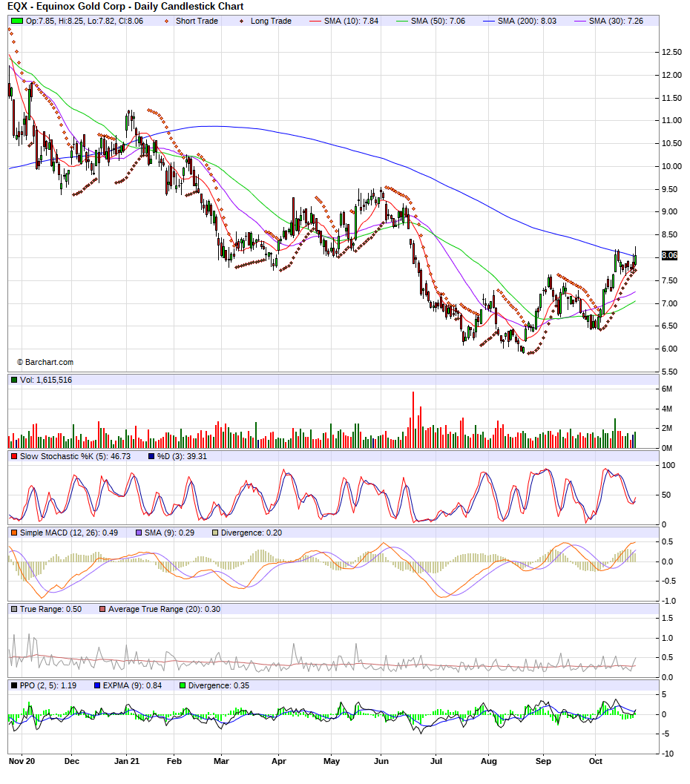Click the 'Op:7.85, Hi:8.25, Lo:7.82, Cl:8.06' readout

[x=85, y=21]
